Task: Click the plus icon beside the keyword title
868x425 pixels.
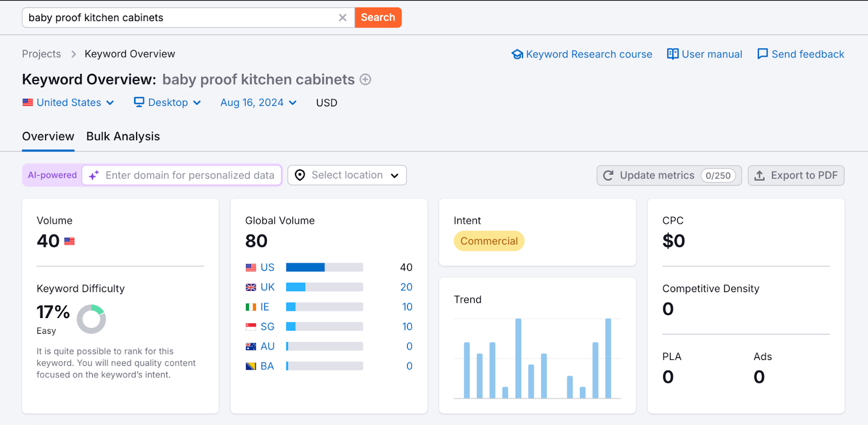Action: 366,79
